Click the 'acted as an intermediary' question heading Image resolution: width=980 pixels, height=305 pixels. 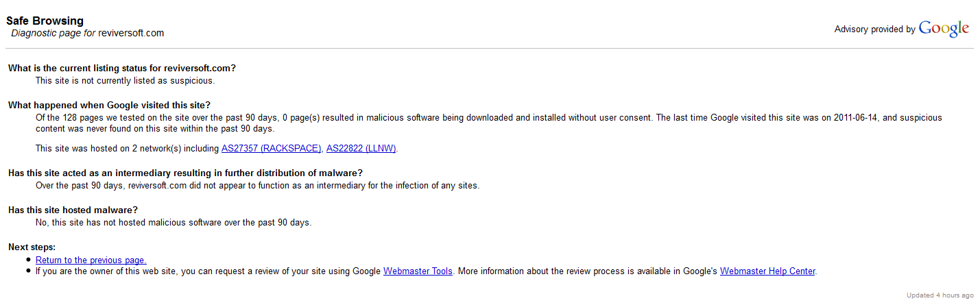point(185,173)
